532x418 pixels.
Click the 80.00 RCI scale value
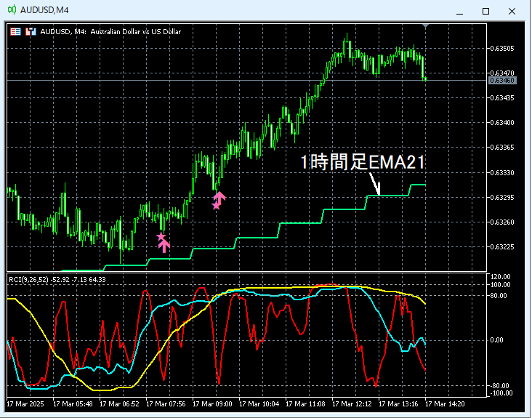(x=499, y=296)
